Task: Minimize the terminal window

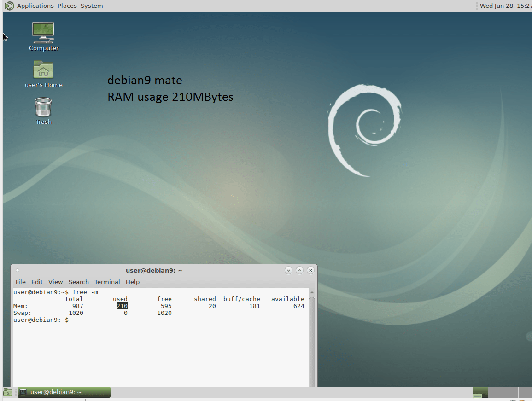Action: (x=288, y=270)
